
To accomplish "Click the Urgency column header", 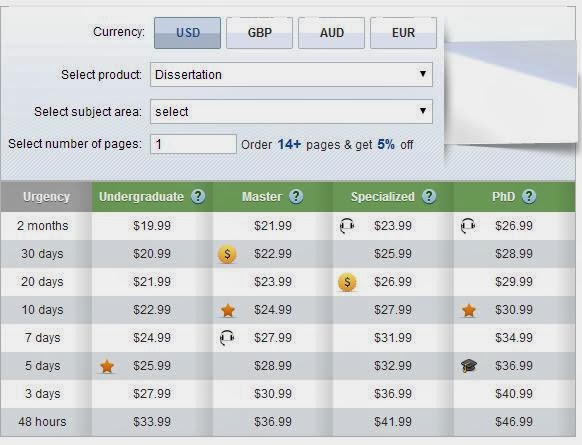I will click(x=46, y=196).
